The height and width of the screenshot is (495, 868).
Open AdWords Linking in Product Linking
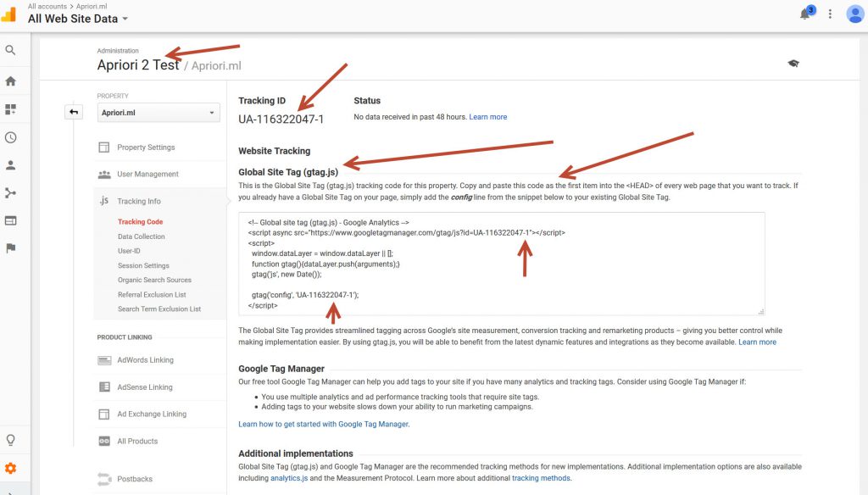click(145, 360)
